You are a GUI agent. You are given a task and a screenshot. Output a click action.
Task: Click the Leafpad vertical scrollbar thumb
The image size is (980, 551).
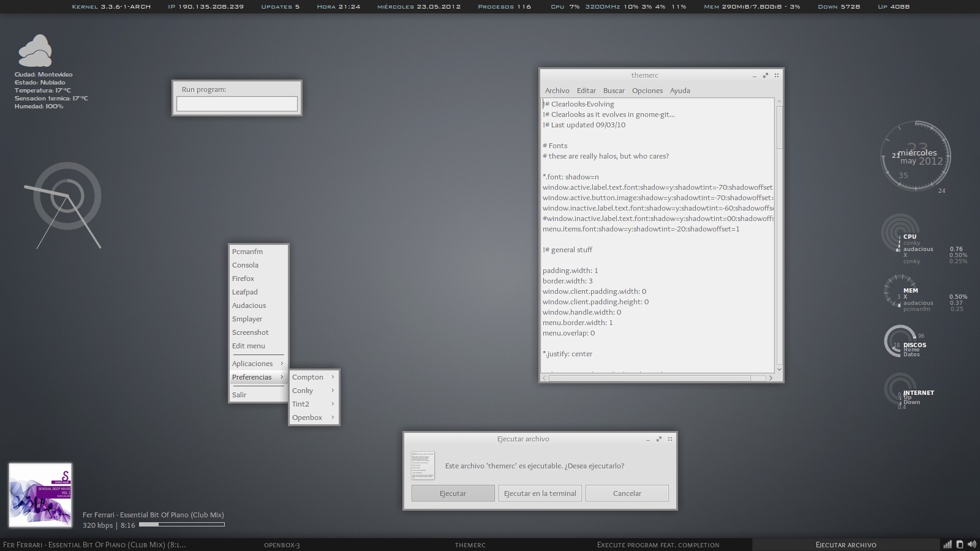(779, 127)
